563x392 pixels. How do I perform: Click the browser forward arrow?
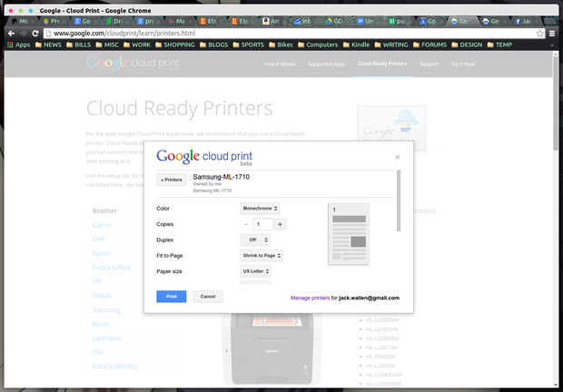[x=24, y=34]
